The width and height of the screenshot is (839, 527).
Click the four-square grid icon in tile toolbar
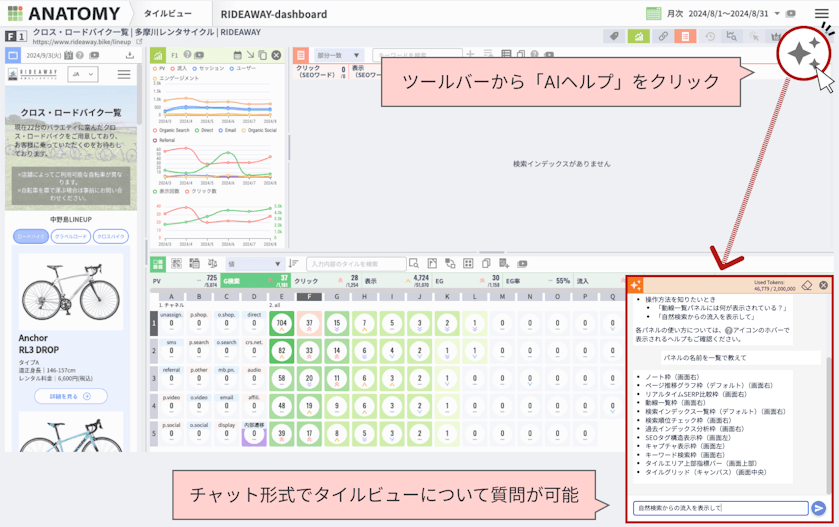pyautogui.click(x=468, y=263)
